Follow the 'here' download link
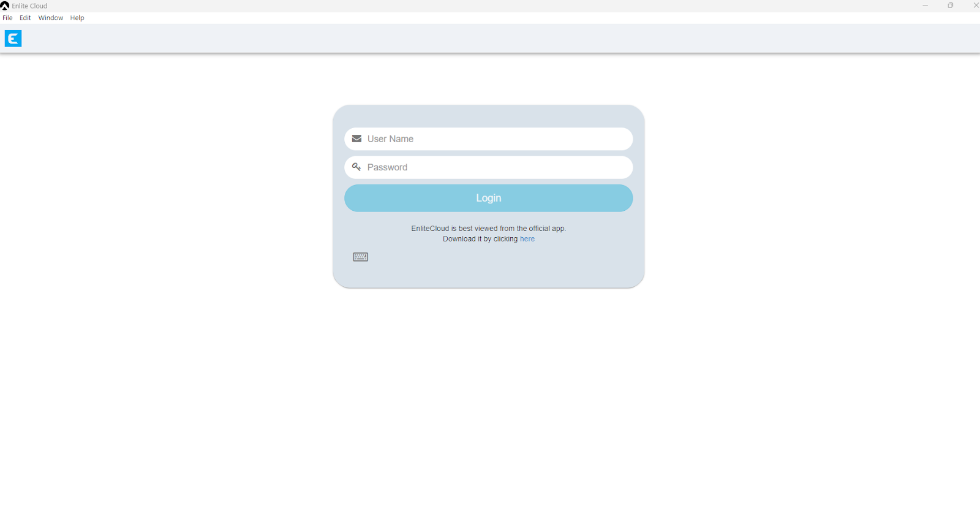This screenshot has height=527, width=980. click(527, 239)
